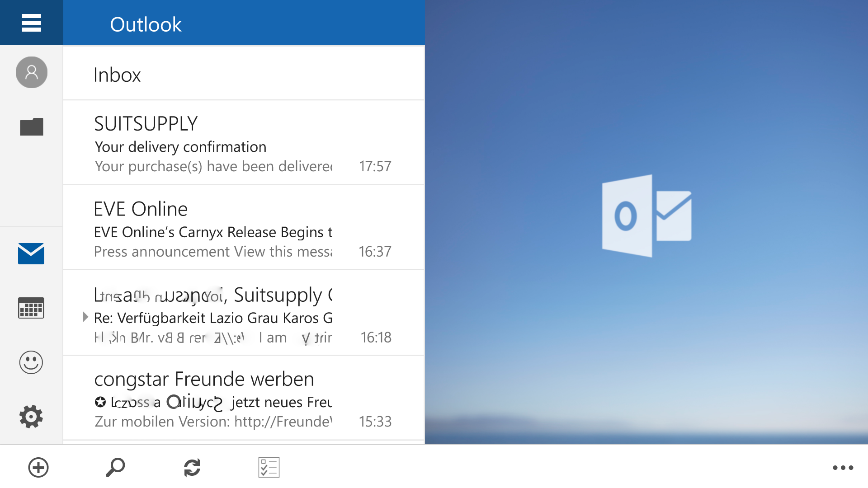Open the hamburger navigation menu
The height and width of the screenshot is (488, 868).
pos(31,23)
